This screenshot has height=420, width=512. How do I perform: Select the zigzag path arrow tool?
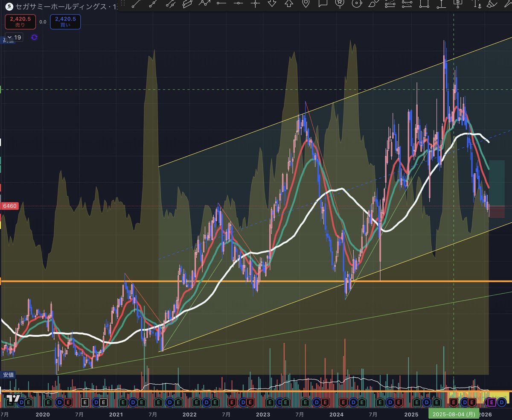pyautogui.click(x=204, y=4)
